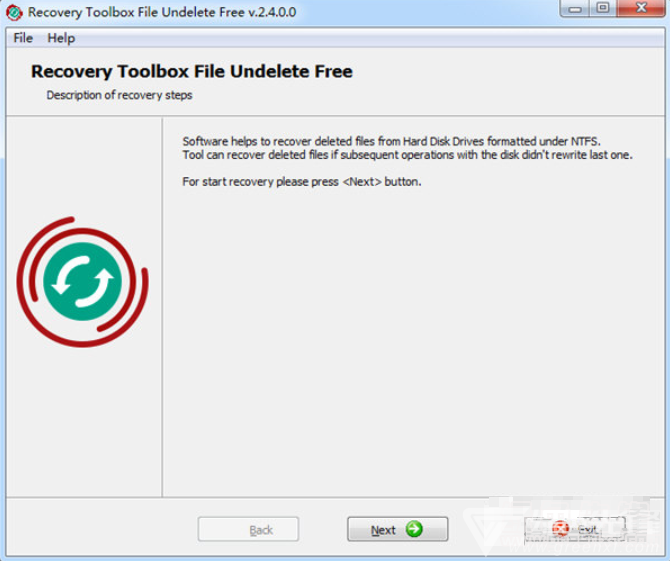Open the Help menu
This screenshot has width=670, height=561.
pyautogui.click(x=61, y=38)
